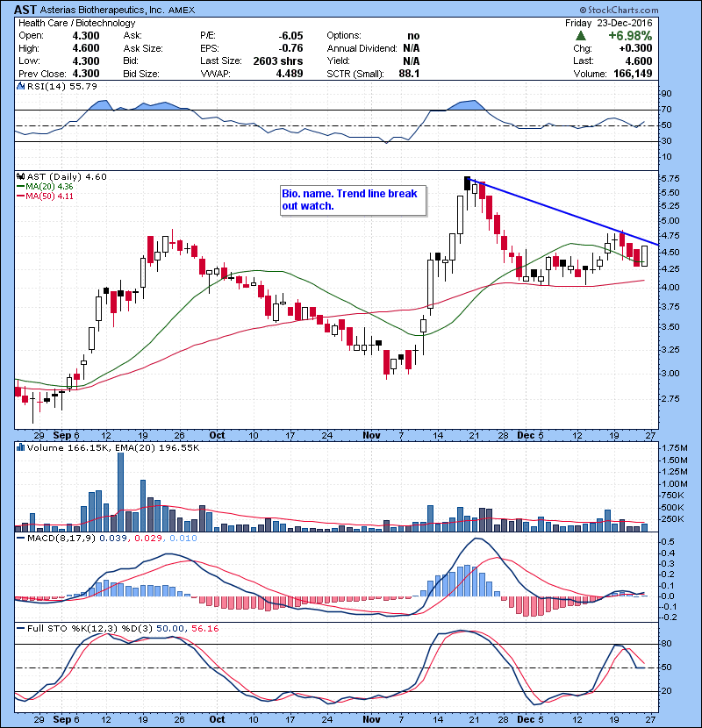Click the green up-arrow change indicator

(580, 36)
